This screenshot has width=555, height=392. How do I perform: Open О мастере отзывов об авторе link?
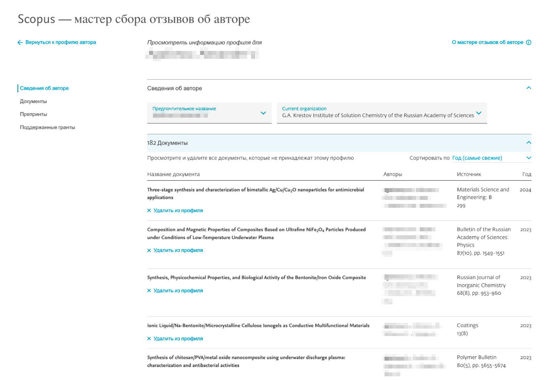coord(488,42)
